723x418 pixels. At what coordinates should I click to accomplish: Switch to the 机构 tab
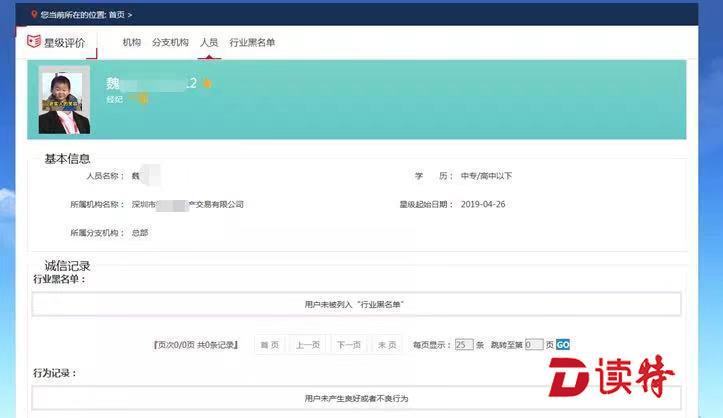pyautogui.click(x=132, y=43)
